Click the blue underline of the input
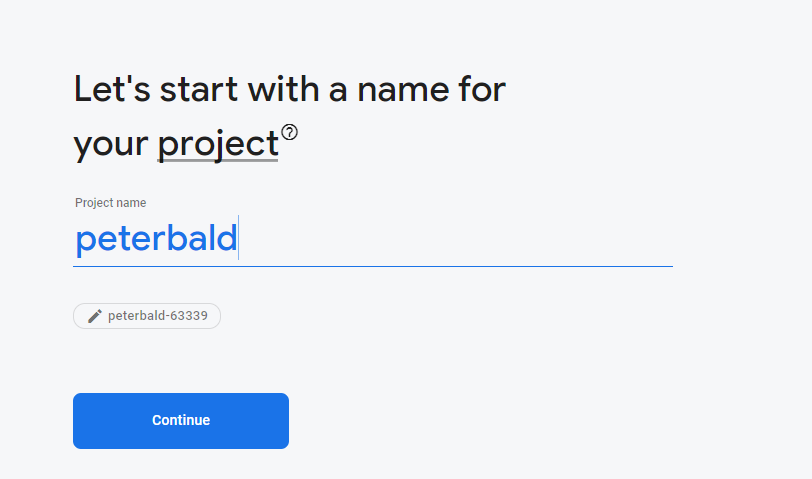The image size is (812, 479). 373,266
